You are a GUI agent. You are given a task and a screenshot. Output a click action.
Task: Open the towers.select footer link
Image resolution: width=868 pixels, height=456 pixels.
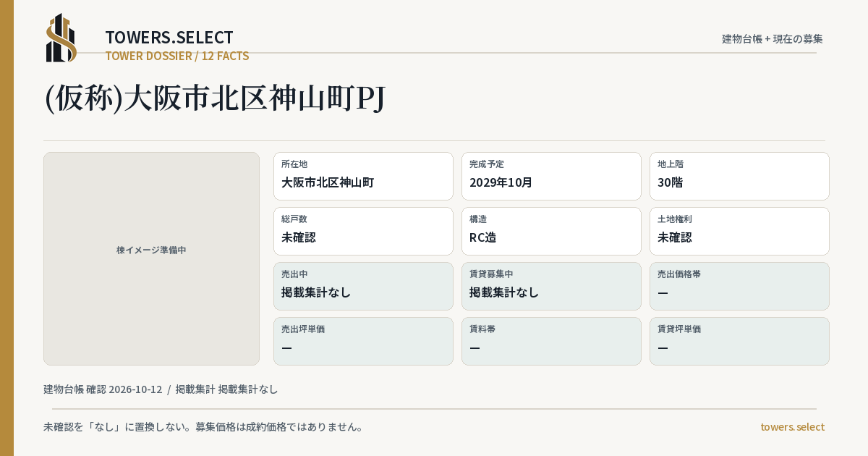pyautogui.click(x=792, y=427)
